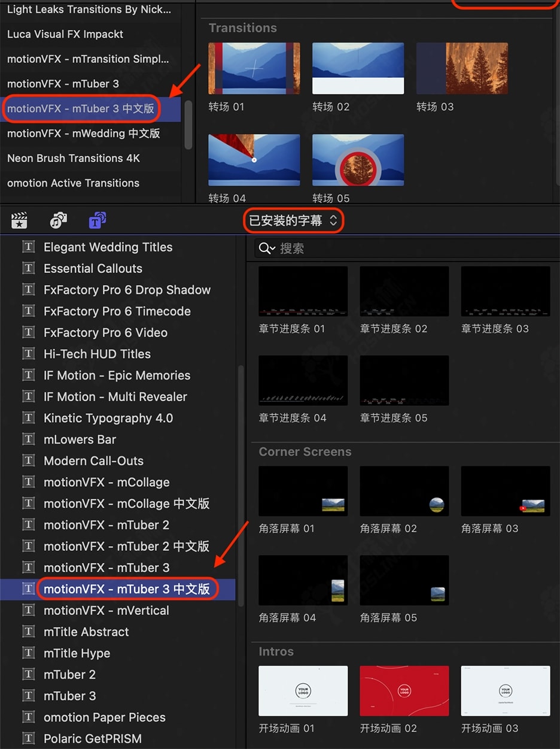This screenshot has height=749, width=560.
Task: Select the 章节进度条 03 title thumbnail
Action: coord(506,292)
